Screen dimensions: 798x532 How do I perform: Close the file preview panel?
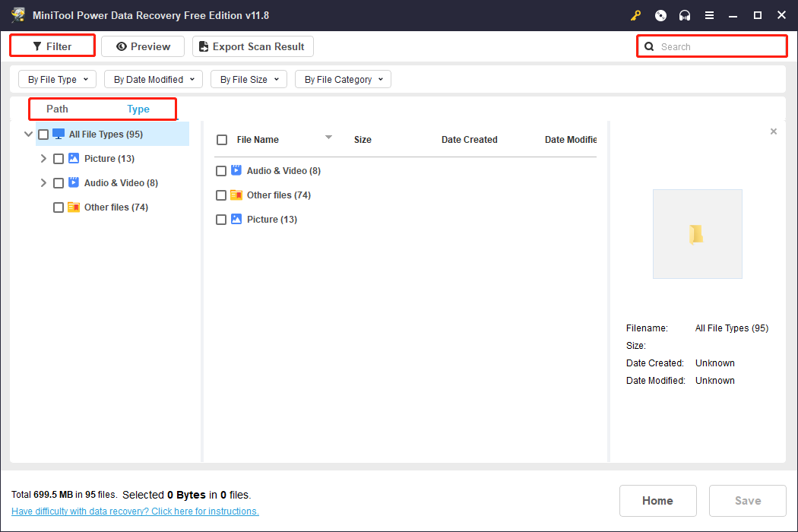coord(774,131)
